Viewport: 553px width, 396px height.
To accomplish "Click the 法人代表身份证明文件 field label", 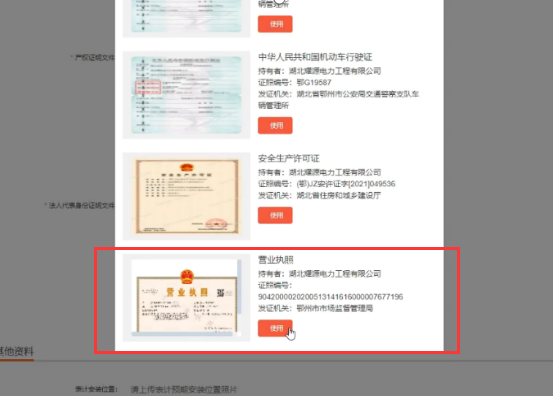I will pyautogui.click(x=81, y=206).
